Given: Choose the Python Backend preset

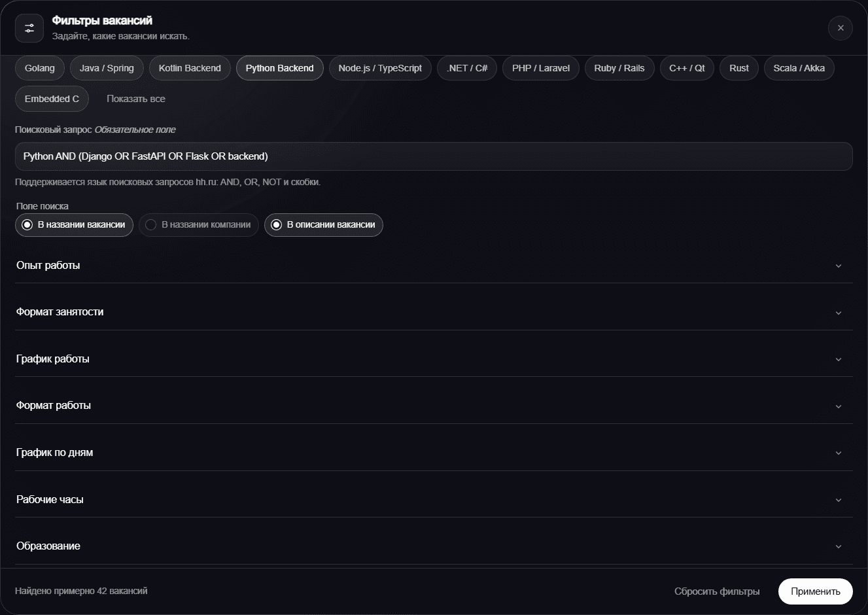Looking at the screenshot, I should pos(280,68).
